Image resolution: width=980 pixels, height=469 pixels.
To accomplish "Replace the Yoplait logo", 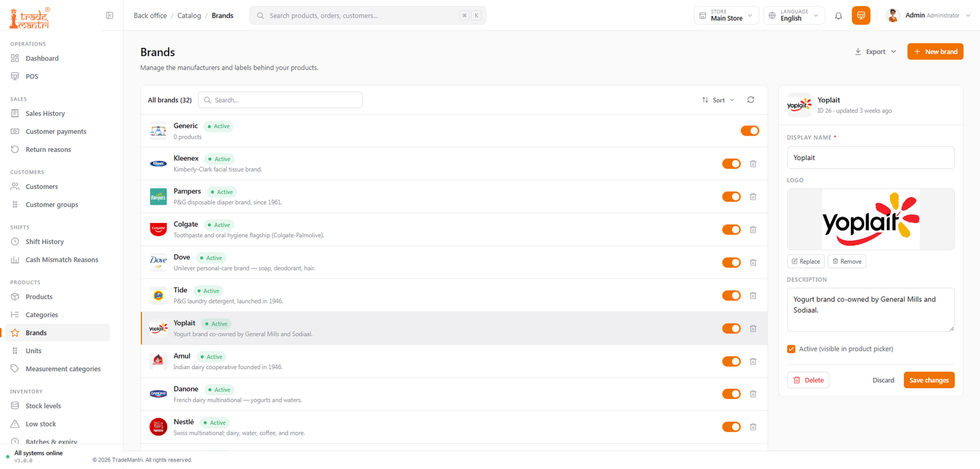I will [806, 261].
